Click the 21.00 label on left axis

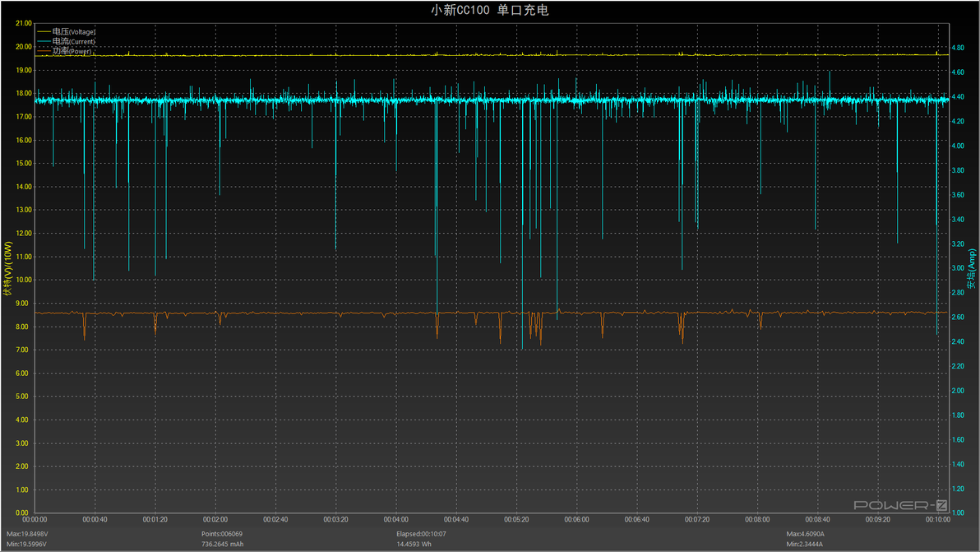tap(24, 23)
